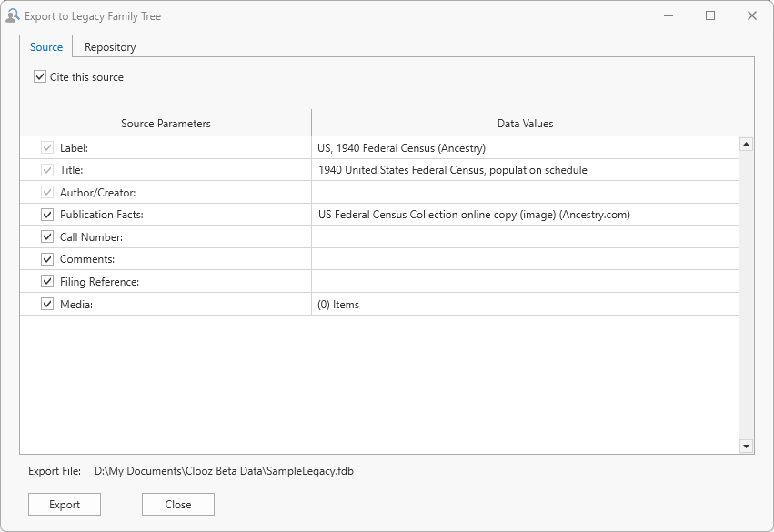Click the scrollbar up arrow
The height and width of the screenshot is (532, 774).
[x=746, y=144]
